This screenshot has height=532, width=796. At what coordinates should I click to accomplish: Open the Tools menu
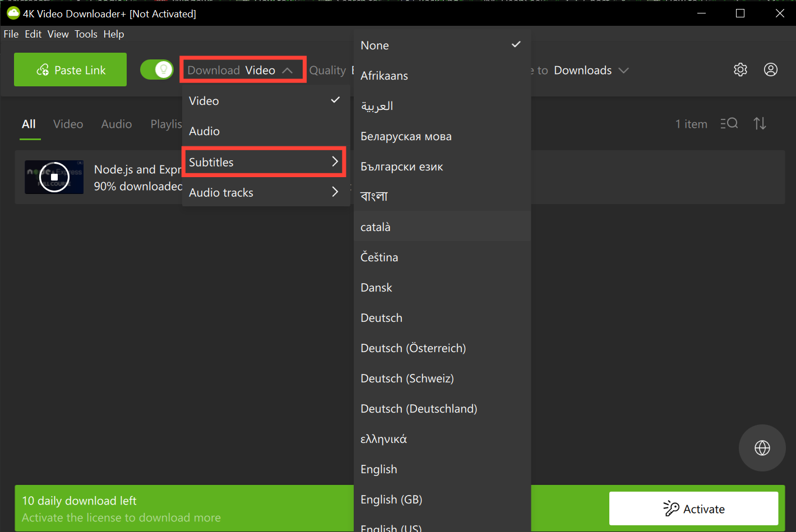(86, 34)
